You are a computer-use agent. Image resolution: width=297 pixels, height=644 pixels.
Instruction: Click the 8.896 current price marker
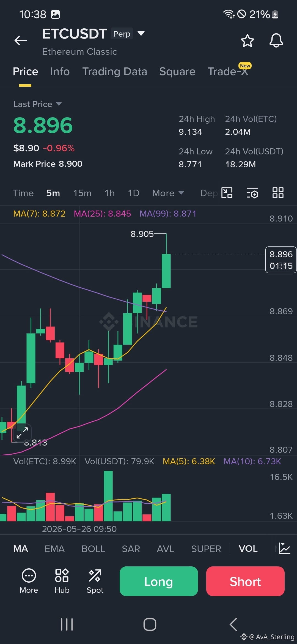[x=281, y=260]
